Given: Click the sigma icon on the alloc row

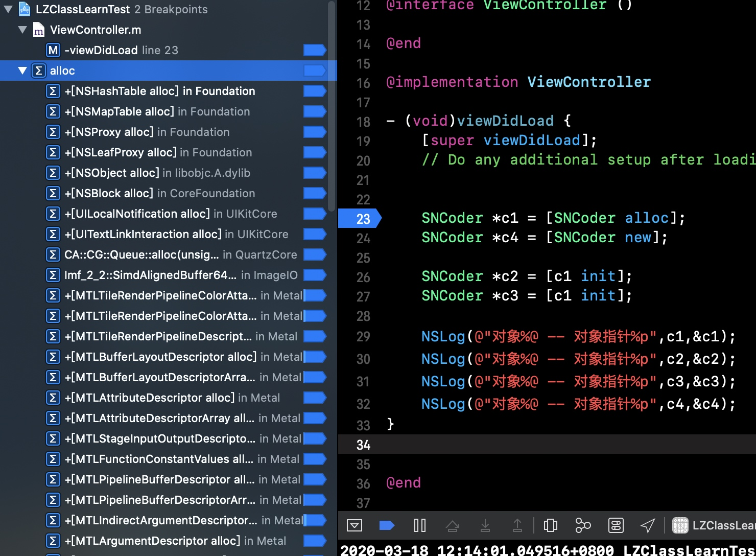Looking at the screenshot, I should [x=39, y=71].
